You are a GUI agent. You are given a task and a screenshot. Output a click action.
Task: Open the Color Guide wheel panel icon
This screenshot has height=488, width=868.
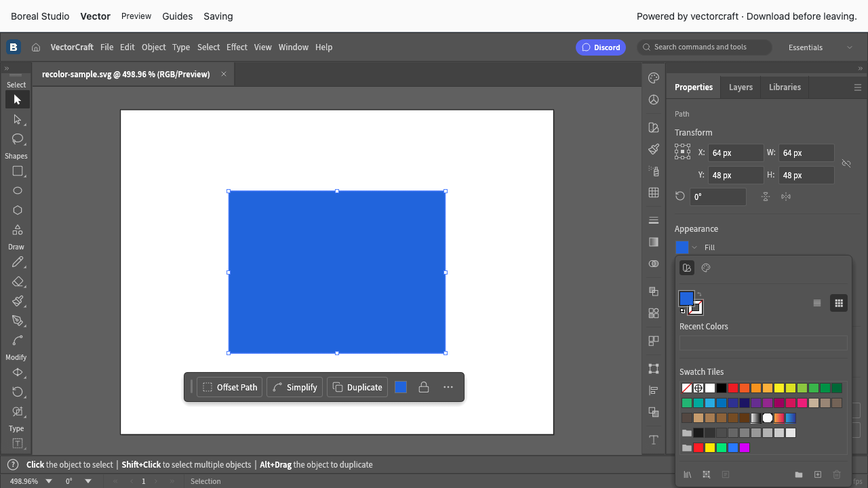[654, 100]
